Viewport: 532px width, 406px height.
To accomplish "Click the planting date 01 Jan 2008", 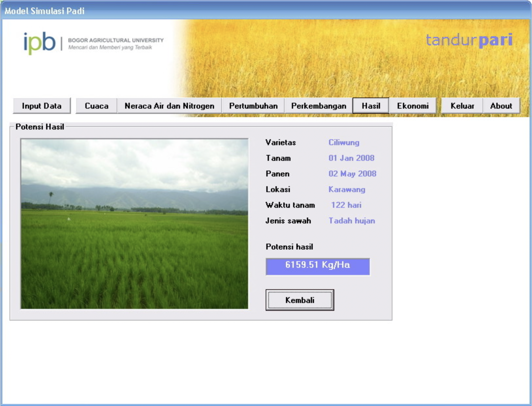I will click(x=351, y=158).
